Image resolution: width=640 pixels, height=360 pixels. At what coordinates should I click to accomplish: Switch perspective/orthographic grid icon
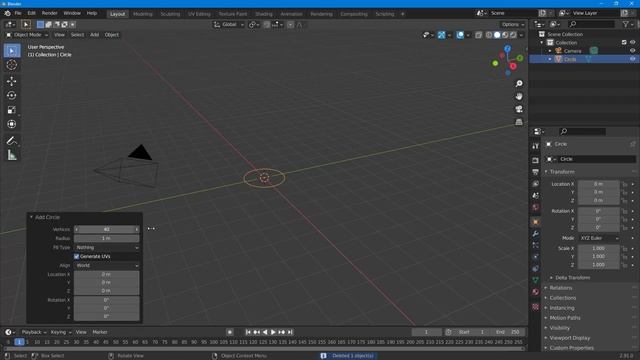click(x=519, y=122)
